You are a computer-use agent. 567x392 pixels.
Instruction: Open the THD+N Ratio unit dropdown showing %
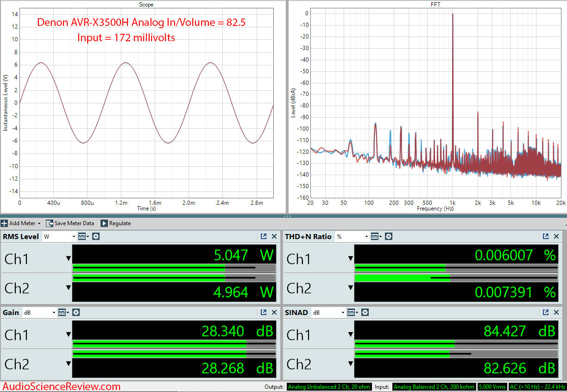pos(352,236)
